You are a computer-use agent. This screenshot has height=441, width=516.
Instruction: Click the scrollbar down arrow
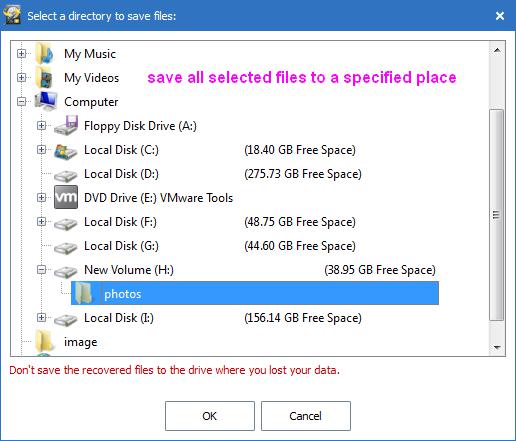(x=497, y=348)
